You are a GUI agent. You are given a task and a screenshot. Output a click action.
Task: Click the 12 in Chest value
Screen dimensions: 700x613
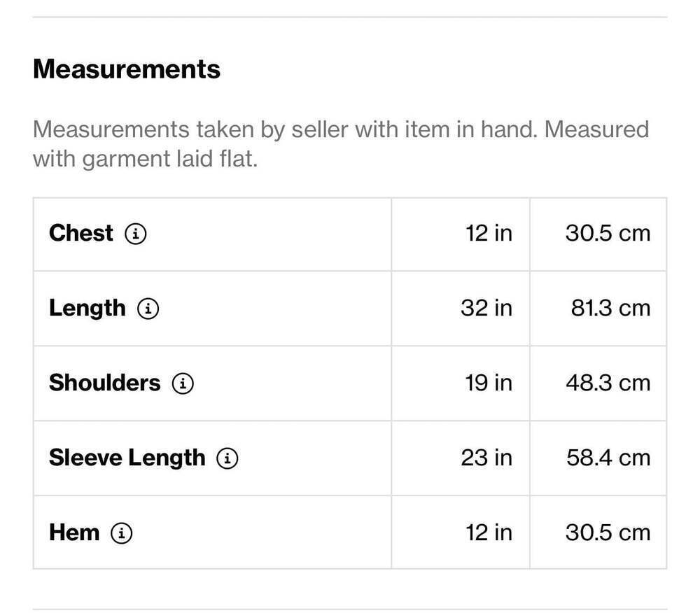click(x=489, y=233)
